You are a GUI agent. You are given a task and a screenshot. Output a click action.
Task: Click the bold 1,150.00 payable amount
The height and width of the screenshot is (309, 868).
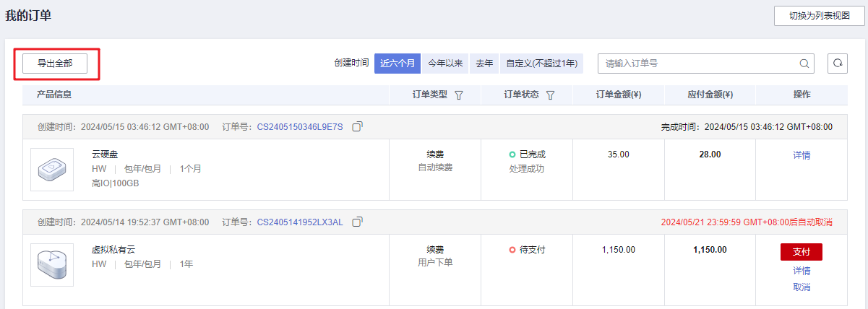[x=710, y=250]
